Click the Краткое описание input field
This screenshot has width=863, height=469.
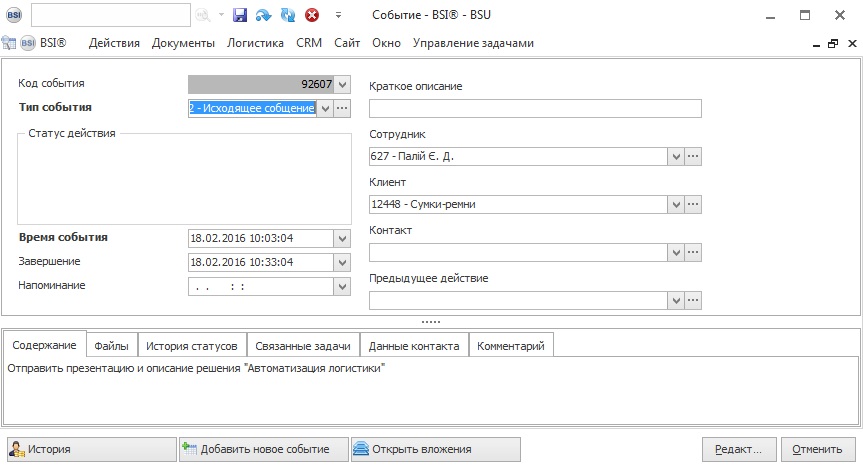535,109
